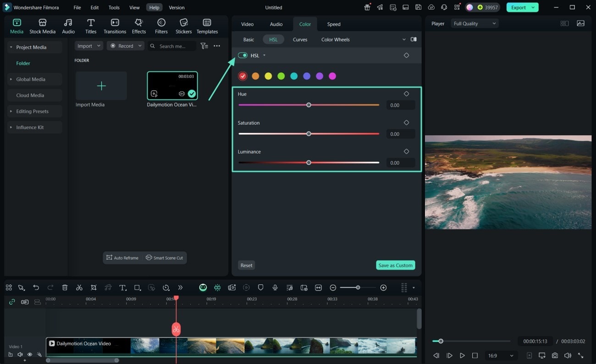Click the scopes image icon in player header

tap(580, 23)
